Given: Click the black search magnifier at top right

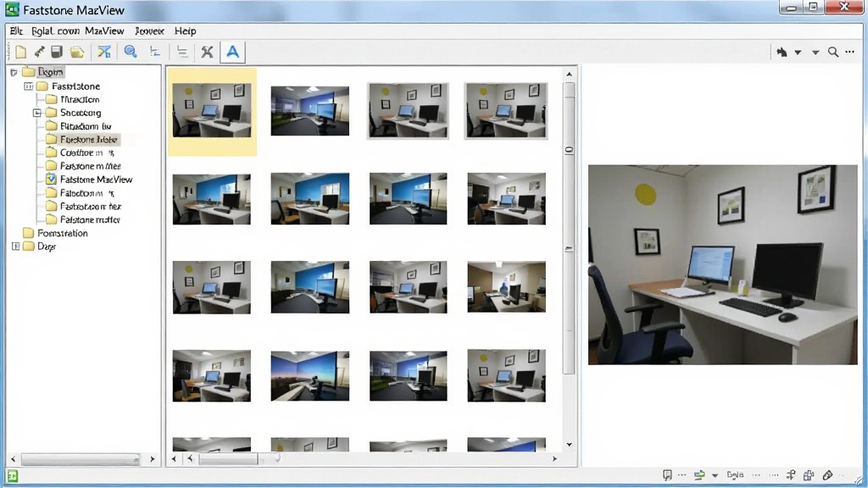Looking at the screenshot, I should (833, 52).
